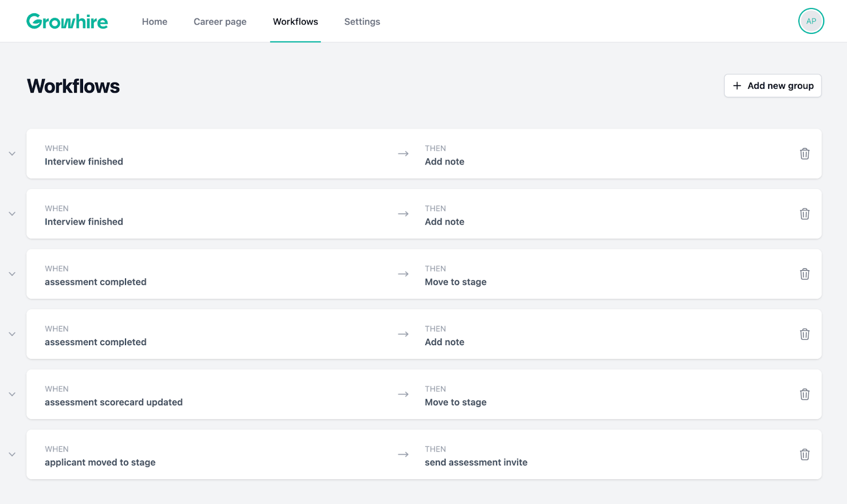This screenshot has height=504, width=847.
Task: Expand chevron for assessment completed Move to stage
Action: point(12,274)
